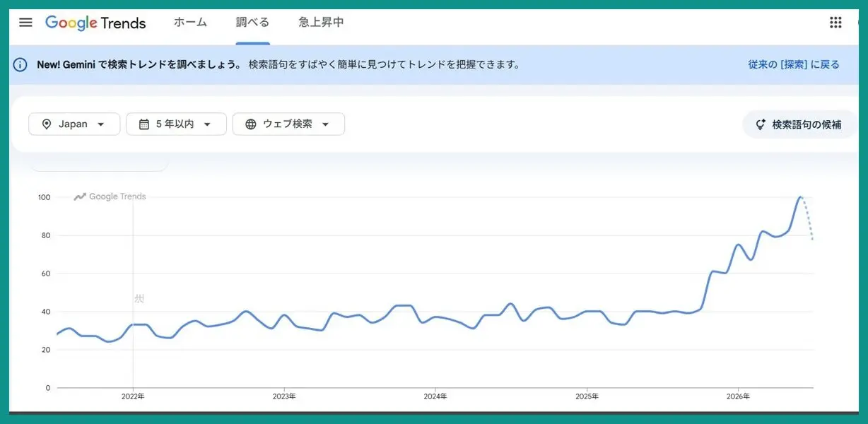Open the Google apps grid

[x=835, y=22]
